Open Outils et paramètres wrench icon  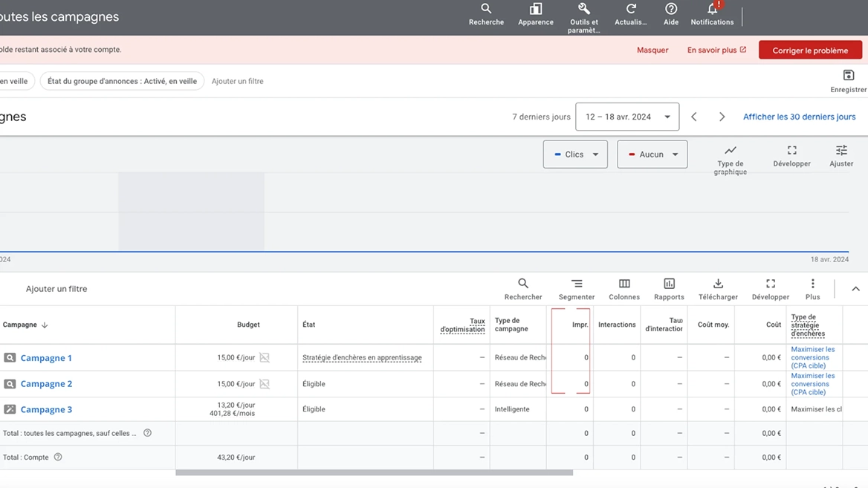[583, 9]
